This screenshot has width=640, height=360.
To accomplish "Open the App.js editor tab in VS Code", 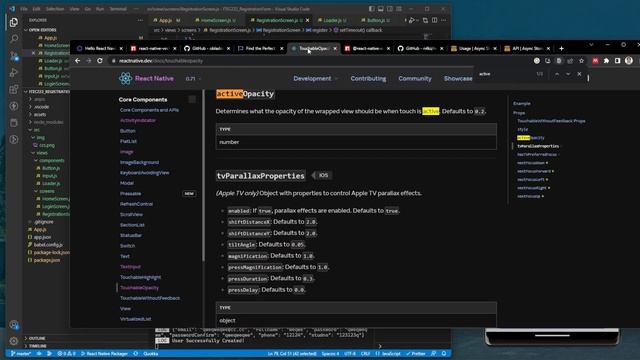I will 167,20.
